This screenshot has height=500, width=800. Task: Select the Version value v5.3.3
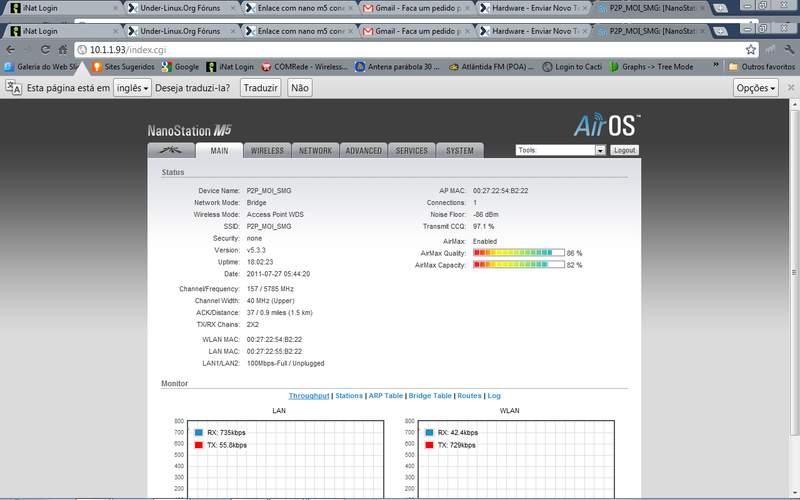[x=256, y=251]
